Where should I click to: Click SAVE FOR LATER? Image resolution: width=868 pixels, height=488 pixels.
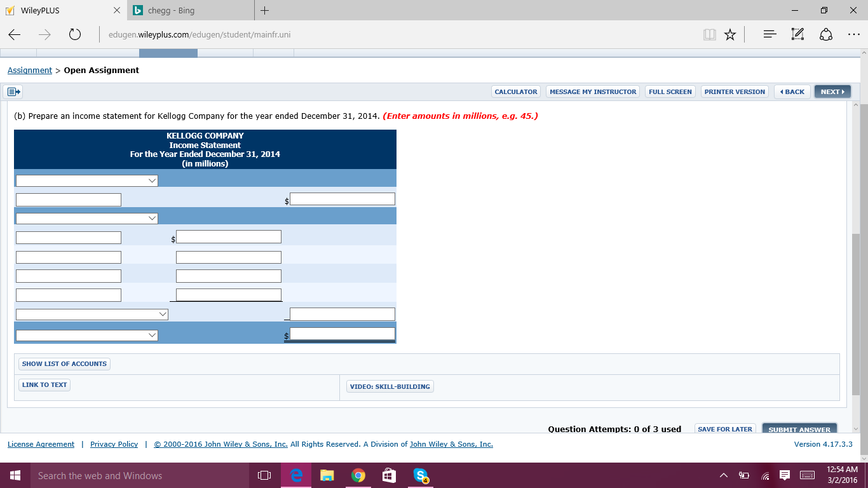pos(725,430)
